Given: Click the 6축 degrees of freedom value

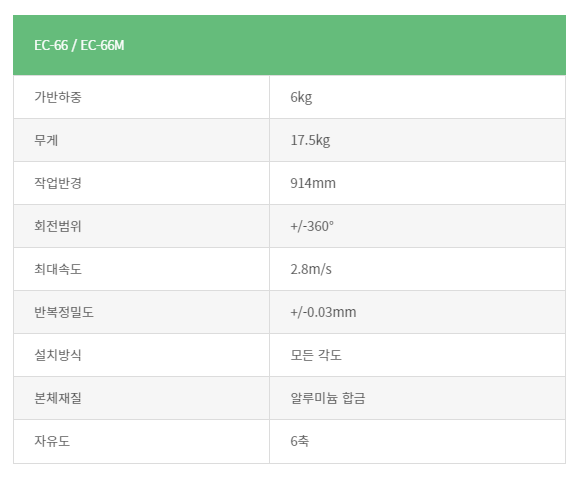Looking at the screenshot, I should 299,441.
